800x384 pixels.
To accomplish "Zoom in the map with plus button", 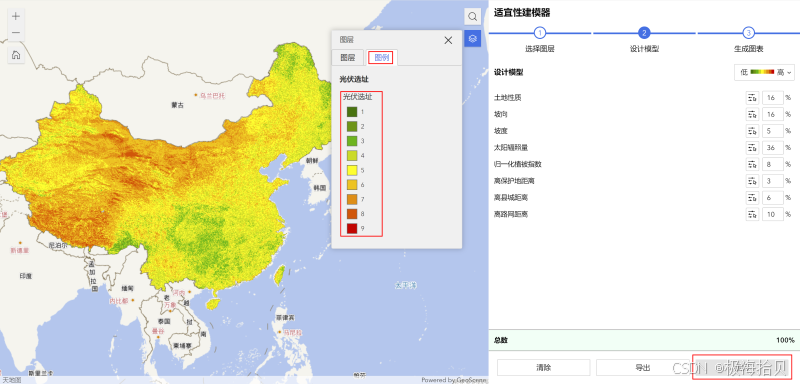I will pyautogui.click(x=16, y=16).
